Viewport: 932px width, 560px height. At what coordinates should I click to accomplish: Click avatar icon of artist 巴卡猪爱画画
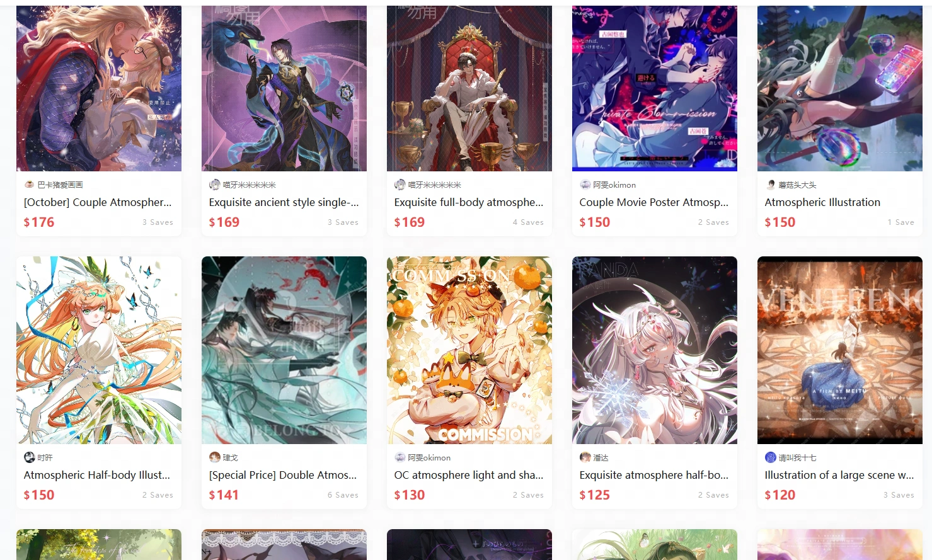29,185
